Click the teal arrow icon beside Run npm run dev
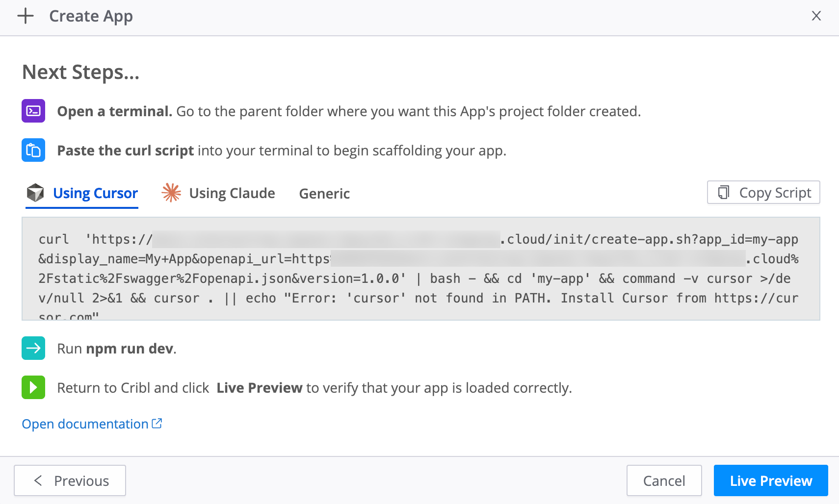The width and height of the screenshot is (839, 504). (33, 348)
